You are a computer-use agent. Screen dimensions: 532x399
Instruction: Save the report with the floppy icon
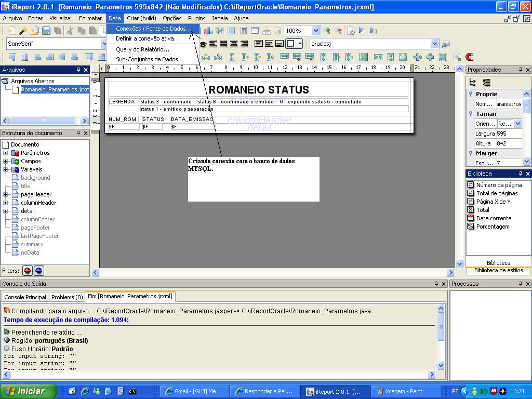46,31
